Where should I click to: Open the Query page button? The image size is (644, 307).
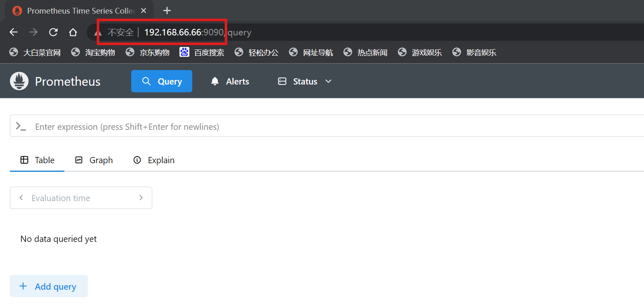point(162,81)
